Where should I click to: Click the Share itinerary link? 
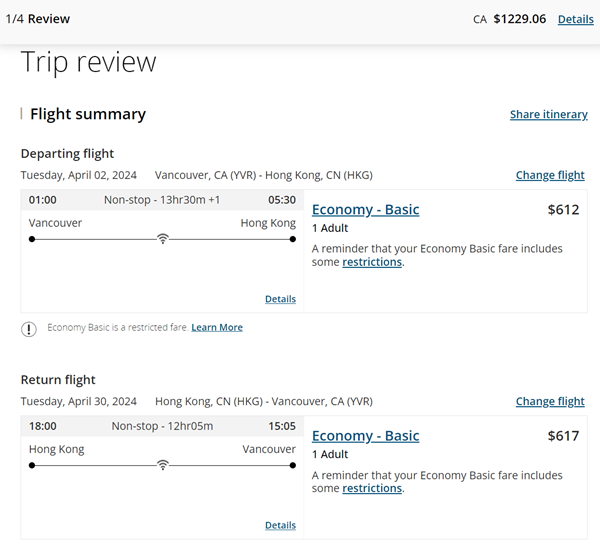tap(548, 115)
